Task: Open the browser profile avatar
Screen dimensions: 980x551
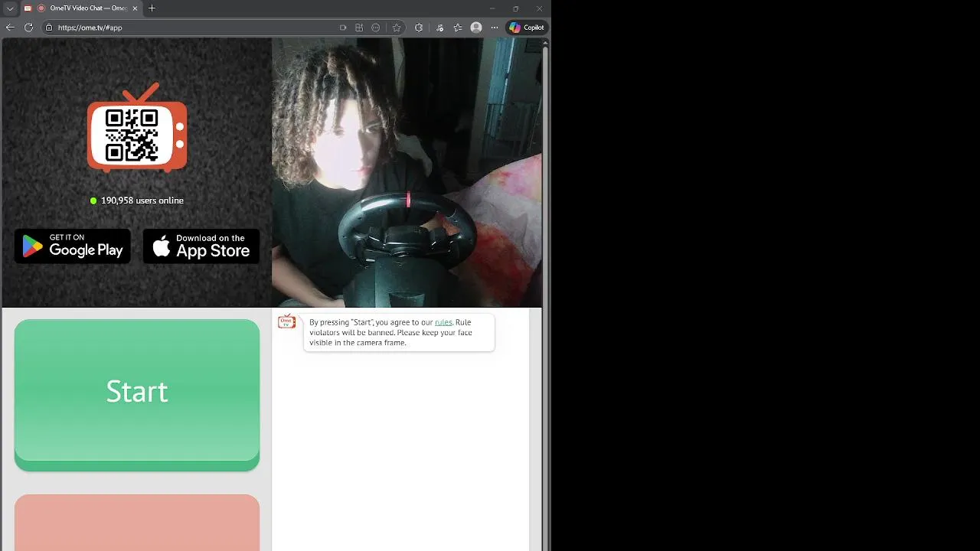Action: pyautogui.click(x=476, y=28)
